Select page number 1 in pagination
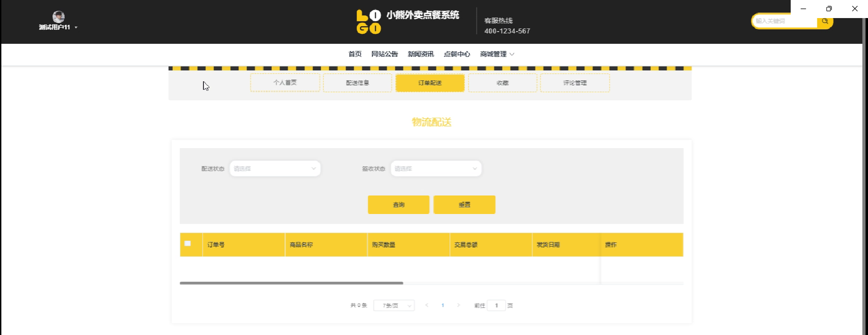Screen dimensions: 868x335 coord(443,306)
